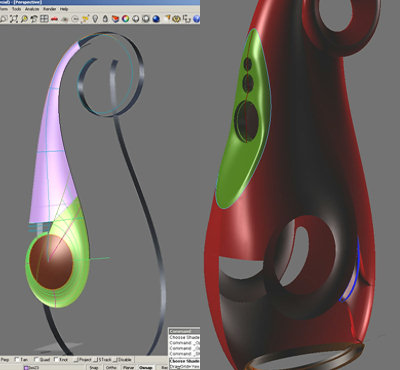Open the Tools menu
Screen dimensions: 400x370
pos(16,9)
